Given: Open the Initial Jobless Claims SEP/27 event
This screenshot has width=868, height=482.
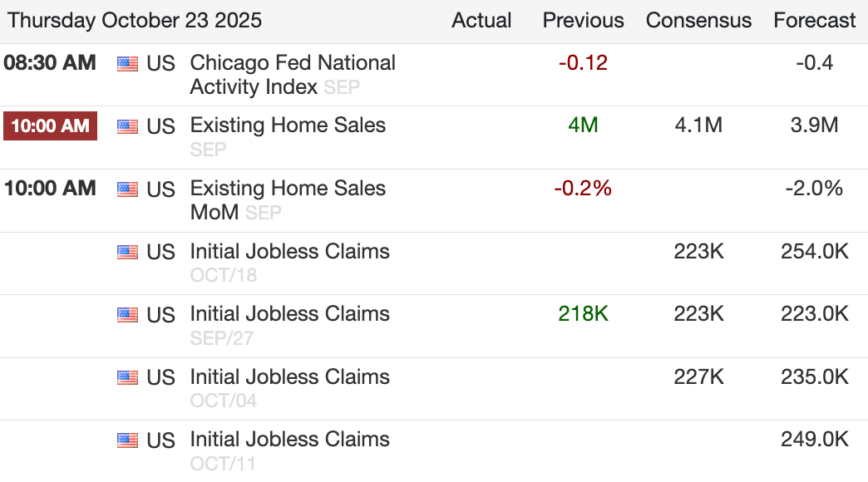Looking at the screenshot, I should coord(289,313).
